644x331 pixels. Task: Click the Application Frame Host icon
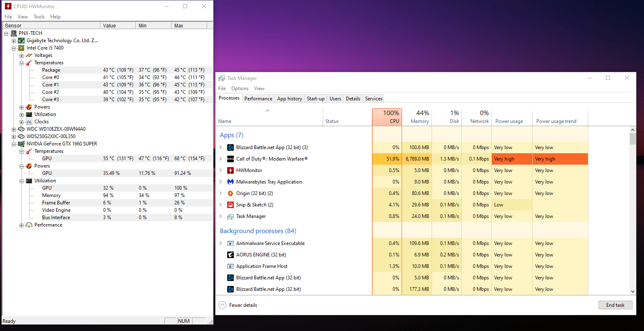tap(230, 266)
